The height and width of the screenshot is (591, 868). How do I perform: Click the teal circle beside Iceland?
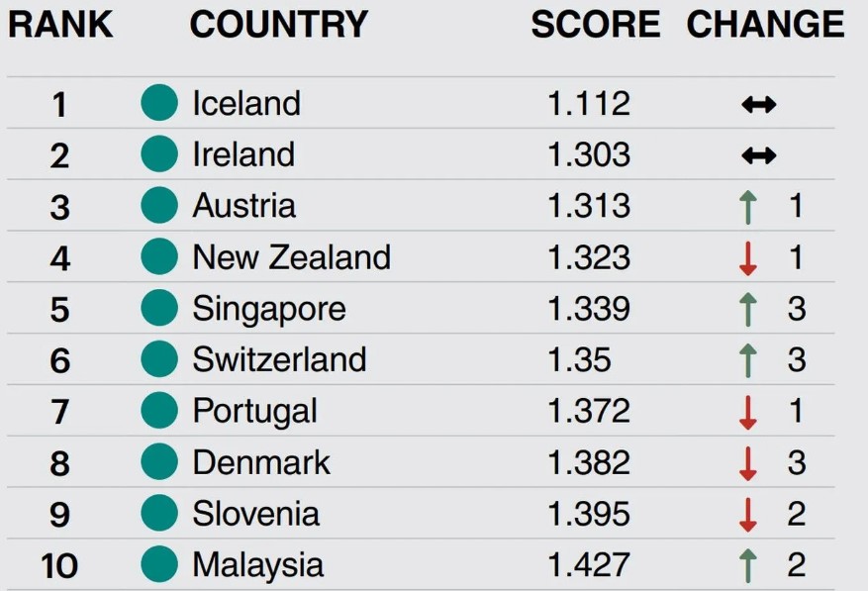point(159,103)
